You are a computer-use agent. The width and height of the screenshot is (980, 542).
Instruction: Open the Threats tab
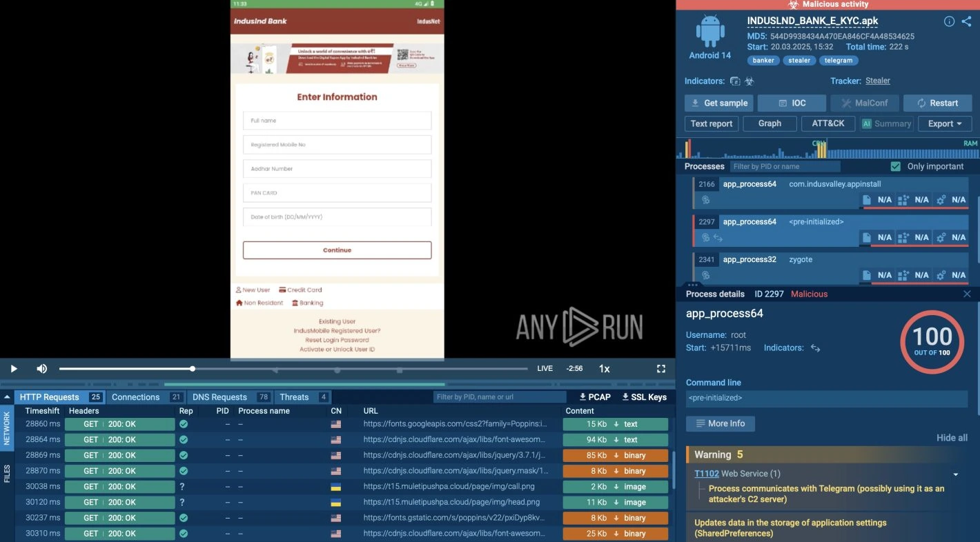295,397
